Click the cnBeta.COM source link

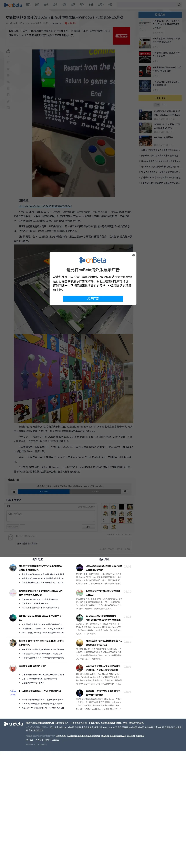tap(56, 23)
